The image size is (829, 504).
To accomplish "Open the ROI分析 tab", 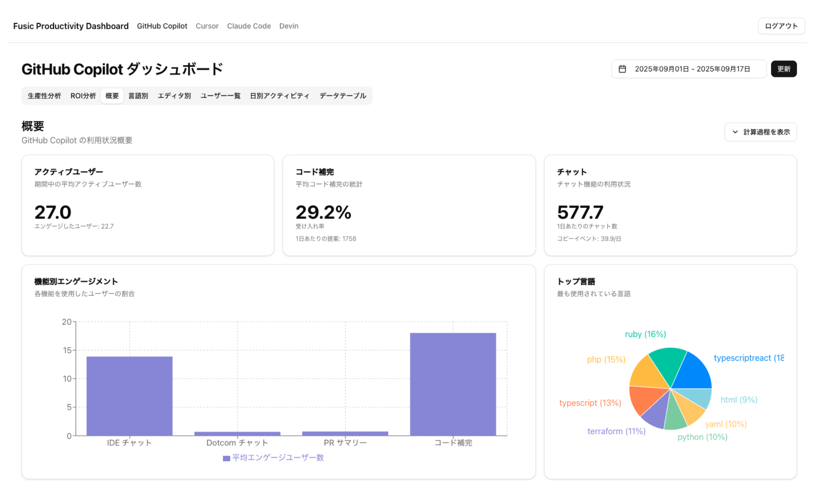I will pyautogui.click(x=83, y=96).
